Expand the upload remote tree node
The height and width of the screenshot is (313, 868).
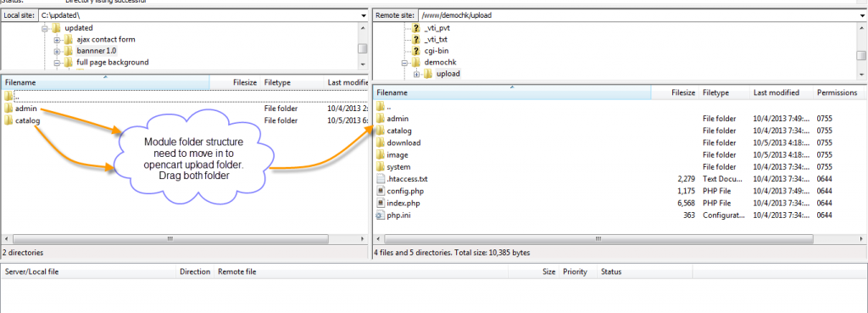416,74
